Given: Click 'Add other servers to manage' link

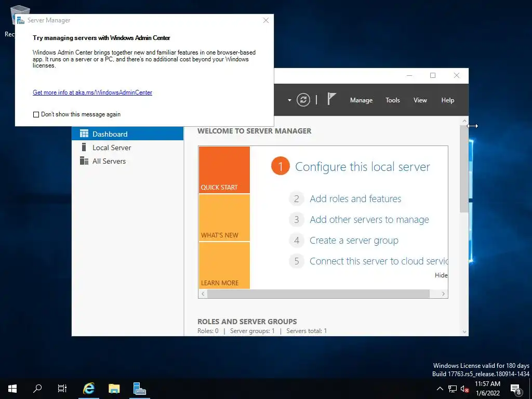Looking at the screenshot, I should (369, 220).
